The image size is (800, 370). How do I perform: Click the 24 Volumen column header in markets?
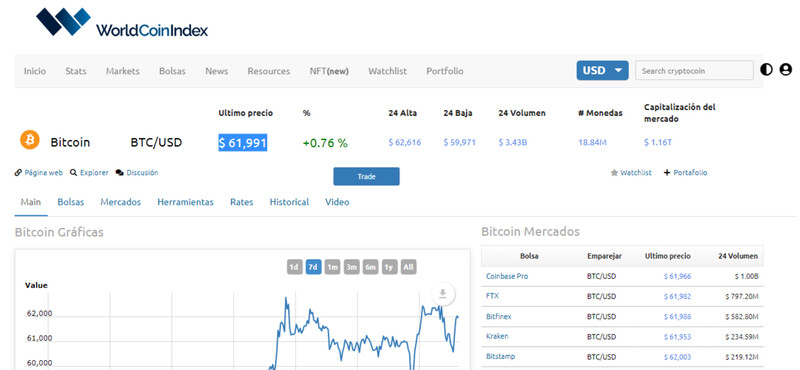point(738,256)
